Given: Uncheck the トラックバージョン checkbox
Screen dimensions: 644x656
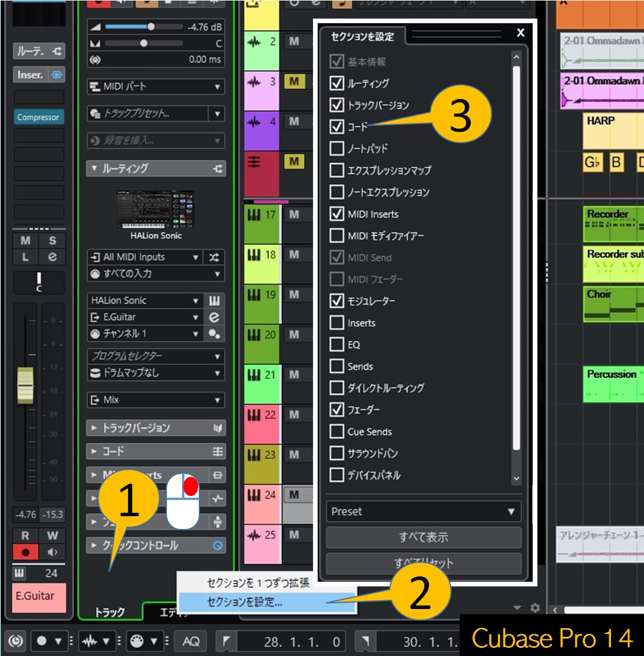Looking at the screenshot, I should pyautogui.click(x=337, y=104).
